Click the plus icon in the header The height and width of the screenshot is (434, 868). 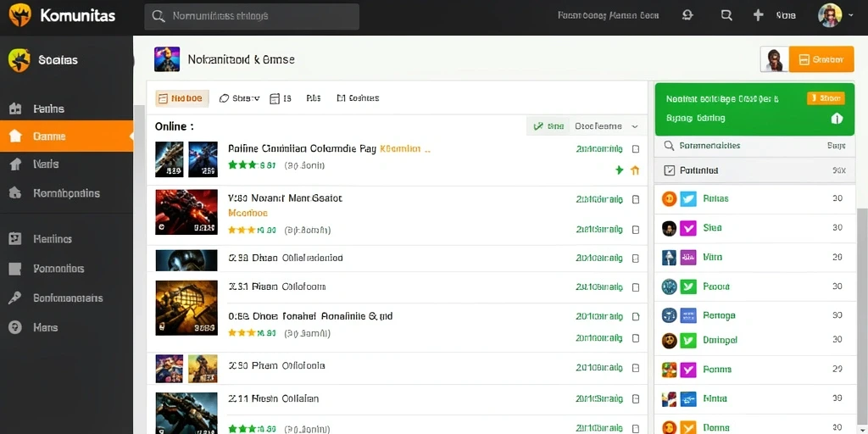(x=759, y=15)
